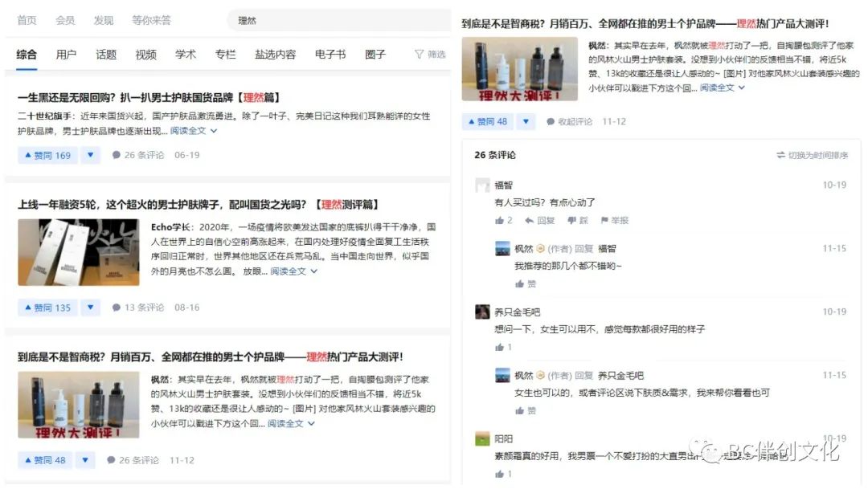Screen dimensions: 868x489
Task: Expand 阅读全文 of 二十世纪旗手 post
Action: point(193,131)
